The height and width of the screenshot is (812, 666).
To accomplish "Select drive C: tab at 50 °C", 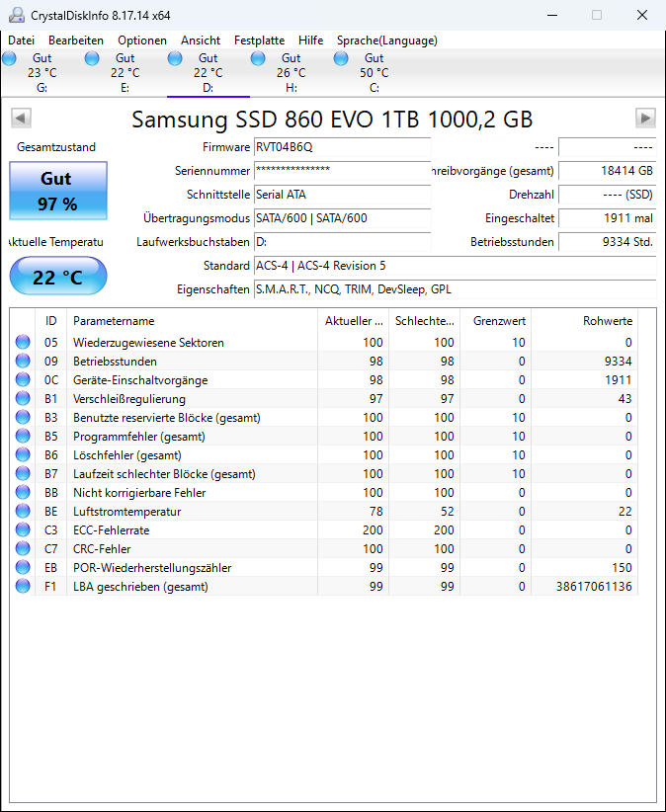I will [374, 73].
